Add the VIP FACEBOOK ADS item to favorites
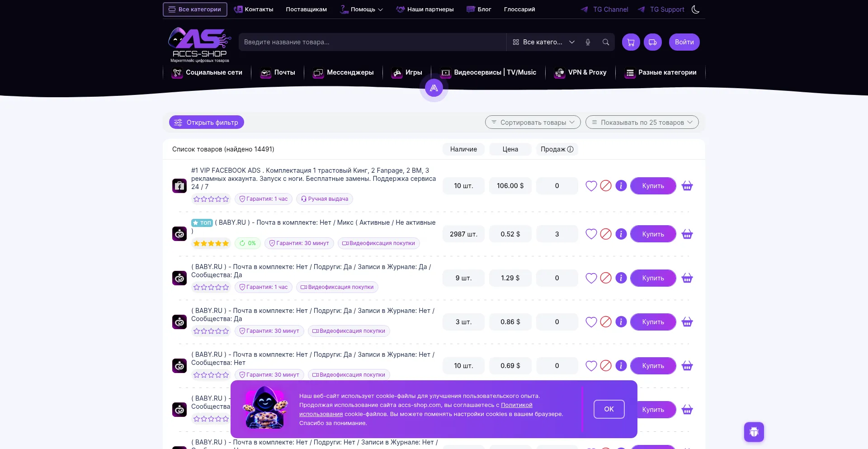Image resolution: width=868 pixels, height=449 pixels. [591, 186]
